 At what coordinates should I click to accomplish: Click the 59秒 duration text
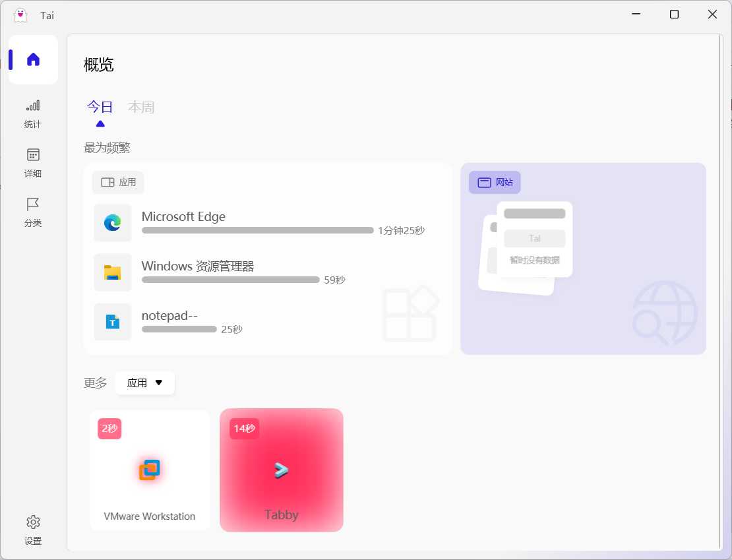coord(335,280)
